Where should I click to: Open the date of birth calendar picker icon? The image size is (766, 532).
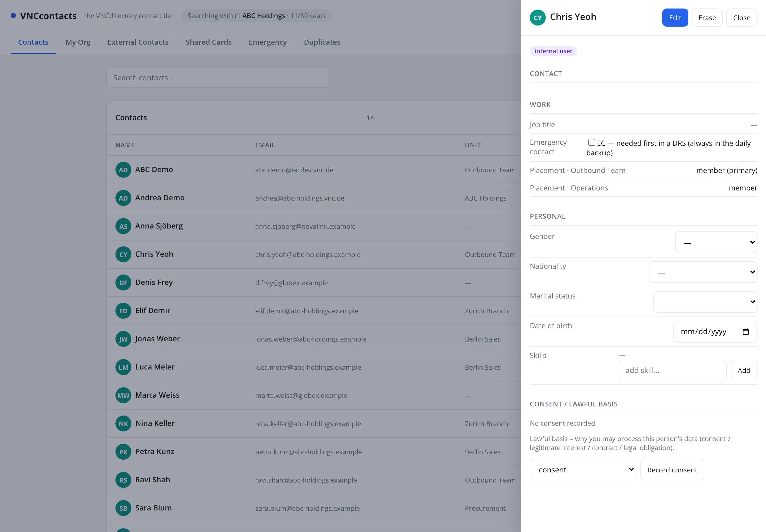click(x=746, y=332)
